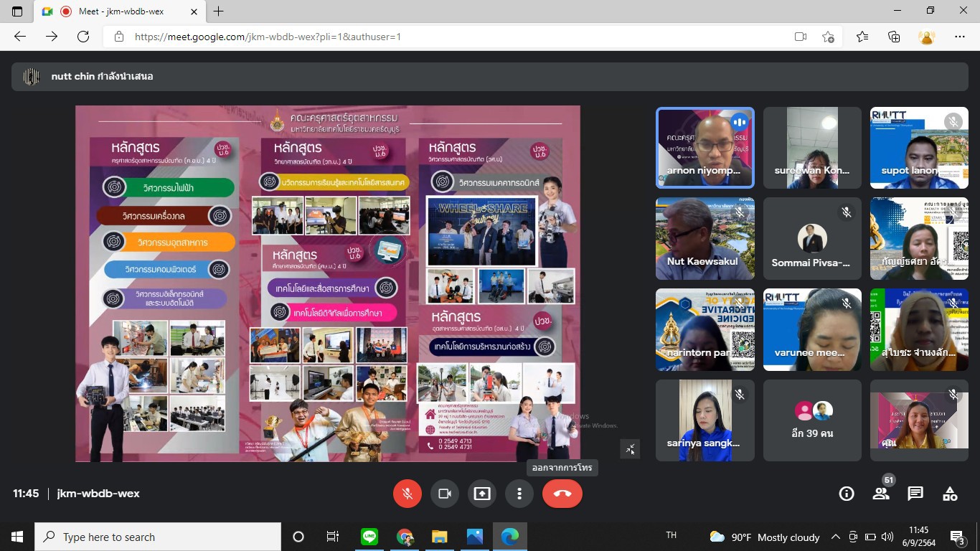Open Edge settings and more menu
Image resolution: width=980 pixels, height=551 pixels.
pos(960,37)
